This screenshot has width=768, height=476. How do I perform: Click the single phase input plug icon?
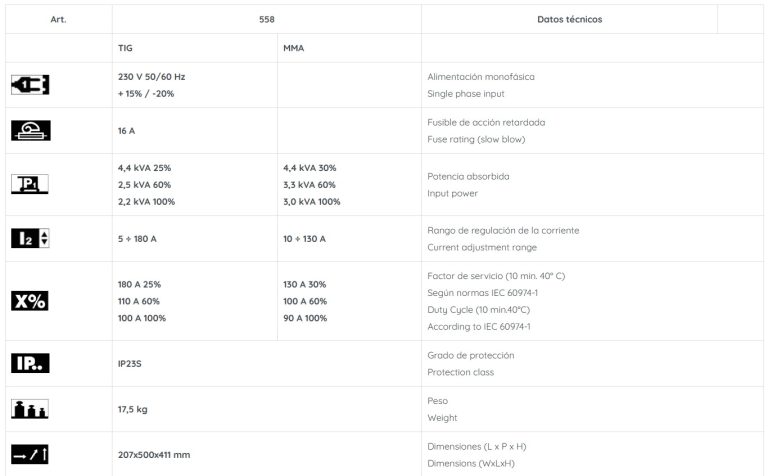(30, 85)
